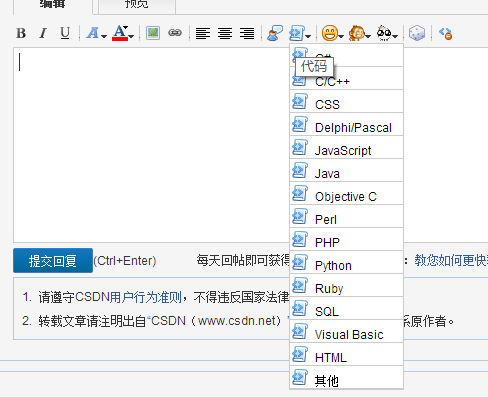Align text to the left
Screen dimensions: 488x397
203,33
